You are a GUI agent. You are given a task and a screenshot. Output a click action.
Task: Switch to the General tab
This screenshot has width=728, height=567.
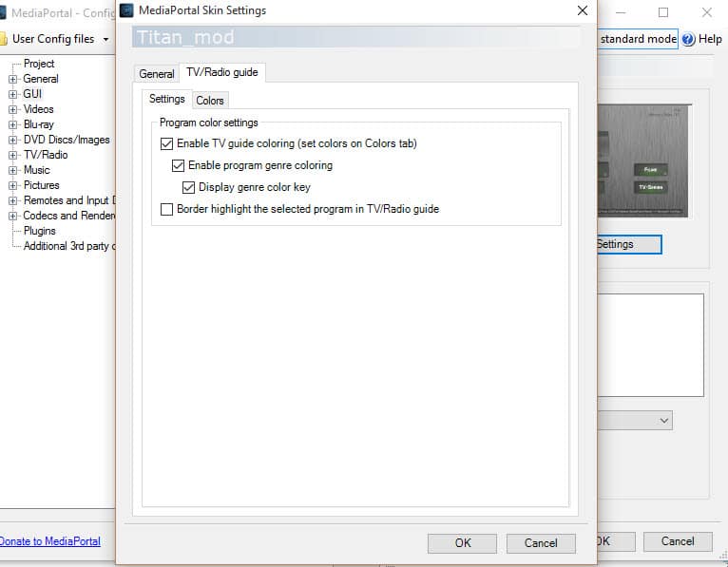point(157,74)
